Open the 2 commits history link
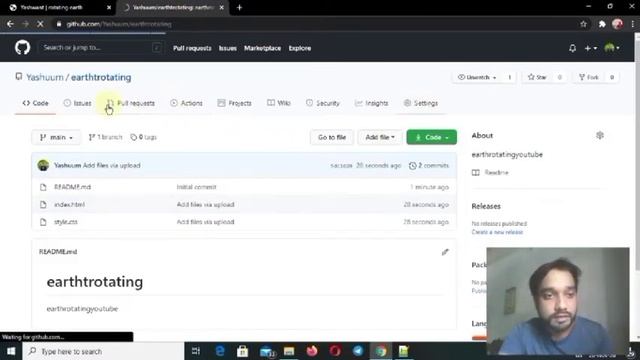 (x=429, y=165)
